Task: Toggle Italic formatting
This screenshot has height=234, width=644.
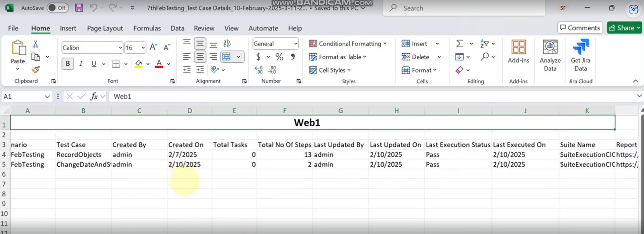Action: (81, 63)
